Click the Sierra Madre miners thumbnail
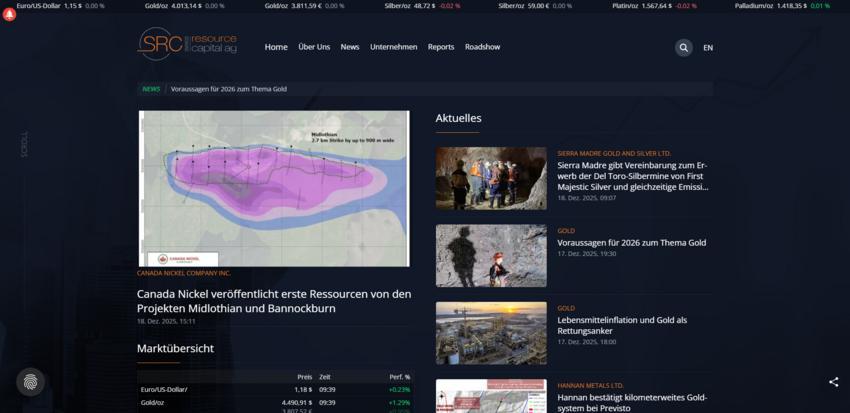850x413 pixels. [491, 178]
